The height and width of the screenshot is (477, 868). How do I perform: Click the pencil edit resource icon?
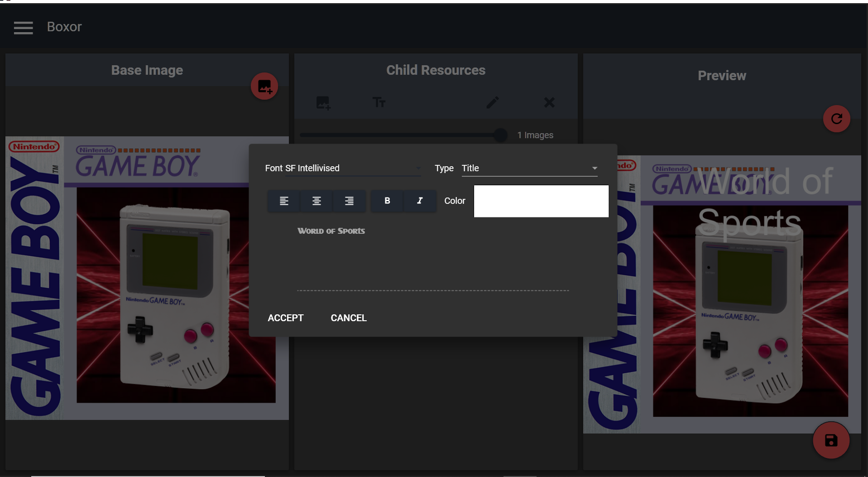coord(493,102)
